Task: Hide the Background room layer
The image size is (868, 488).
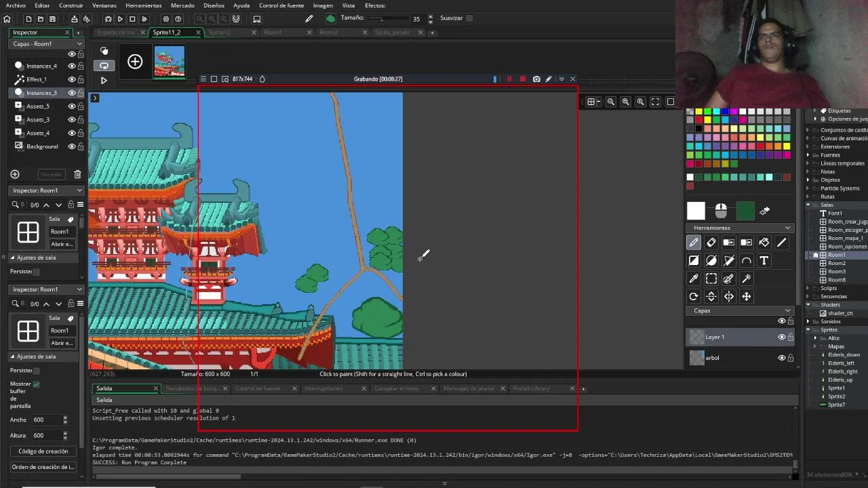Action: (x=71, y=146)
